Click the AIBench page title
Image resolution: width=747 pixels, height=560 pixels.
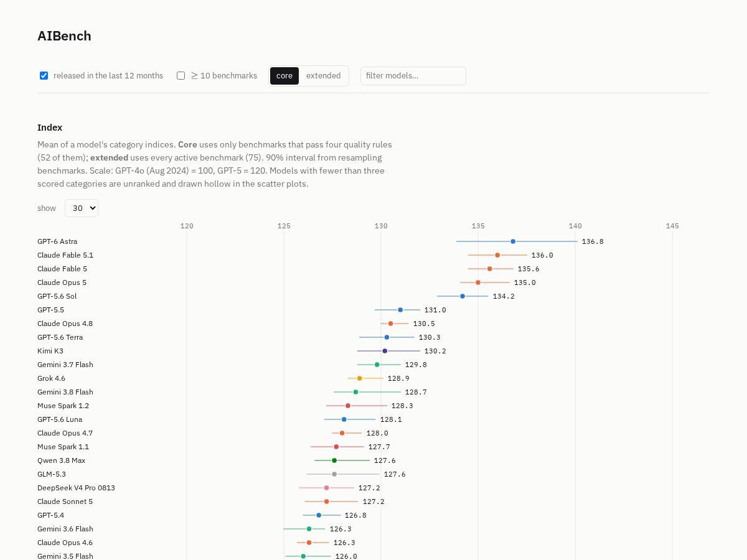coord(64,36)
